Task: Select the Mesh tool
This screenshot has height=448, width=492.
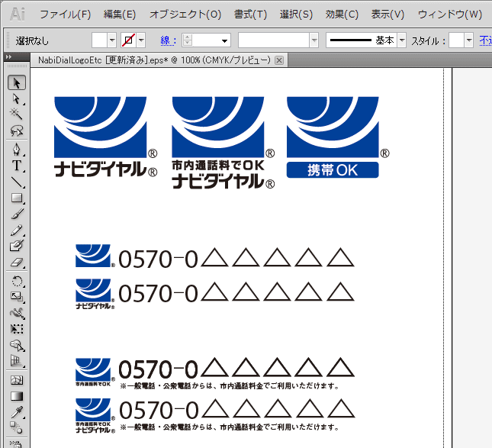Action: pyautogui.click(x=17, y=381)
